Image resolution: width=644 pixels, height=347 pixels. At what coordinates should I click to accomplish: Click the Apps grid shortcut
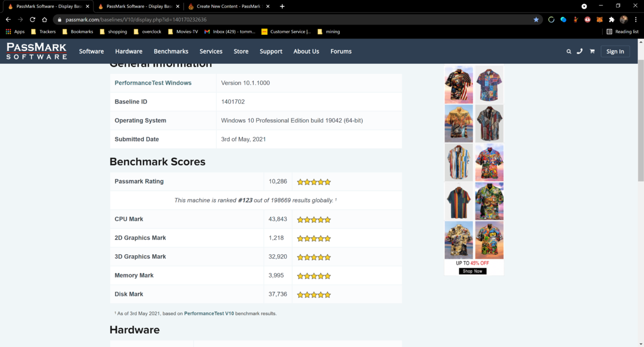pyautogui.click(x=16, y=32)
